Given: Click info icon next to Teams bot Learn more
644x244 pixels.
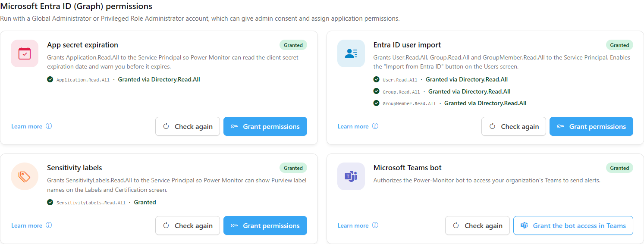Looking at the screenshot, I should tap(375, 225).
